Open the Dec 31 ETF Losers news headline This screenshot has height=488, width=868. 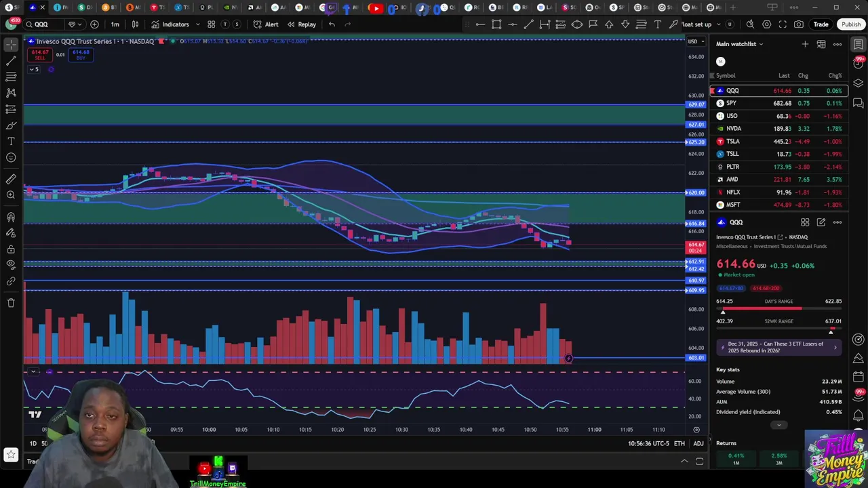(x=778, y=347)
